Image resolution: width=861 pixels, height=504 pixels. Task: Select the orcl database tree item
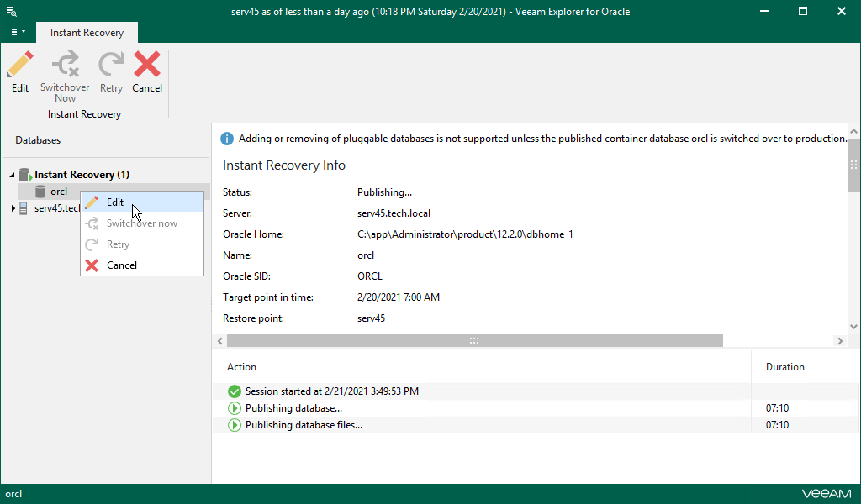[59, 192]
